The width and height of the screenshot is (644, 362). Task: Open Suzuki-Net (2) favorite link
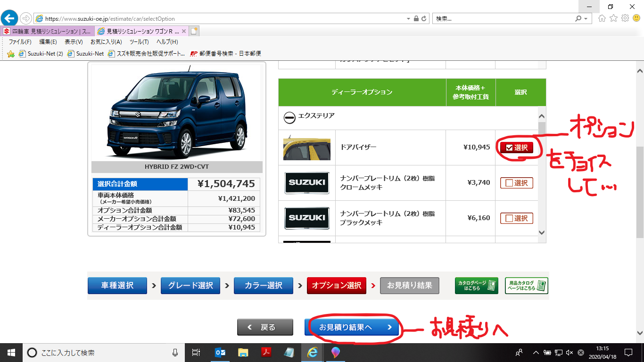41,54
